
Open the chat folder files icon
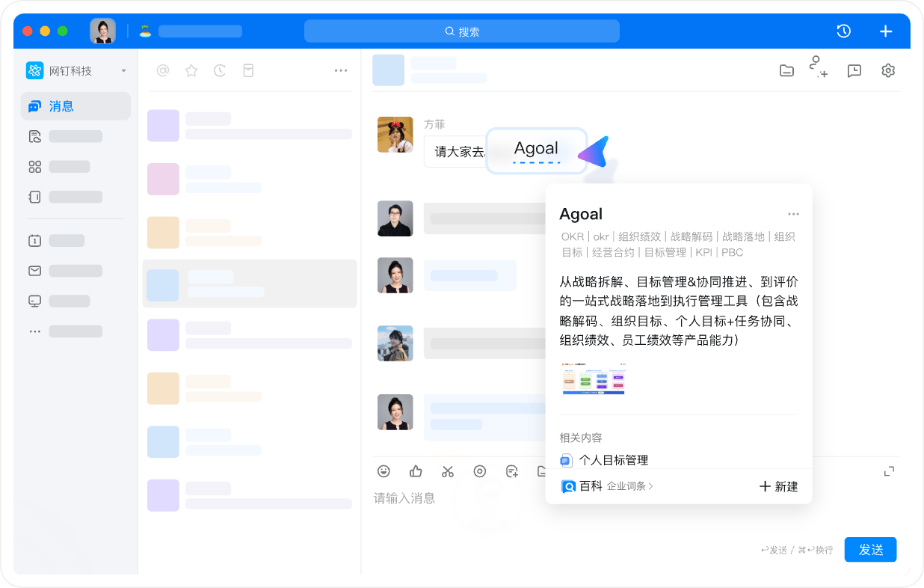tap(786, 70)
